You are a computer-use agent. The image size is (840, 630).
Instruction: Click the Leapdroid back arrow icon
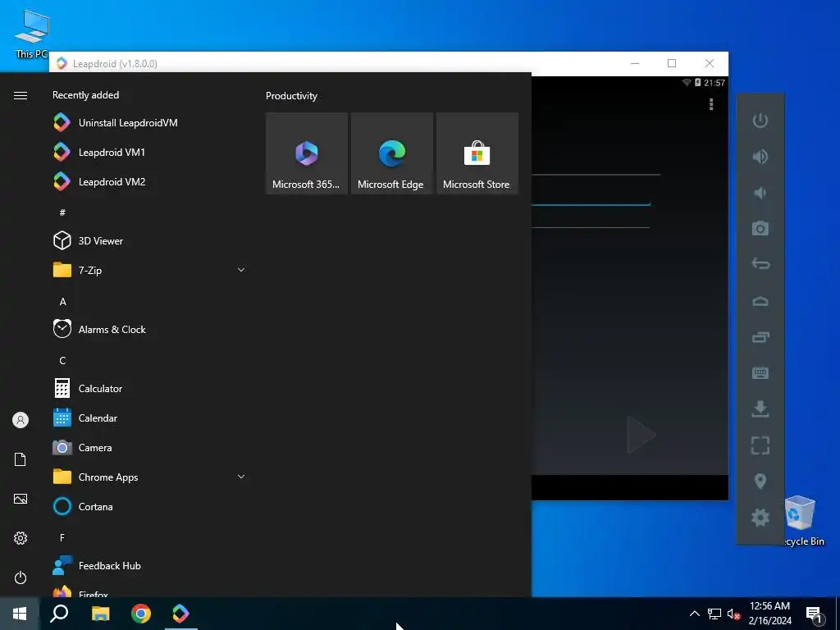[760, 264]
